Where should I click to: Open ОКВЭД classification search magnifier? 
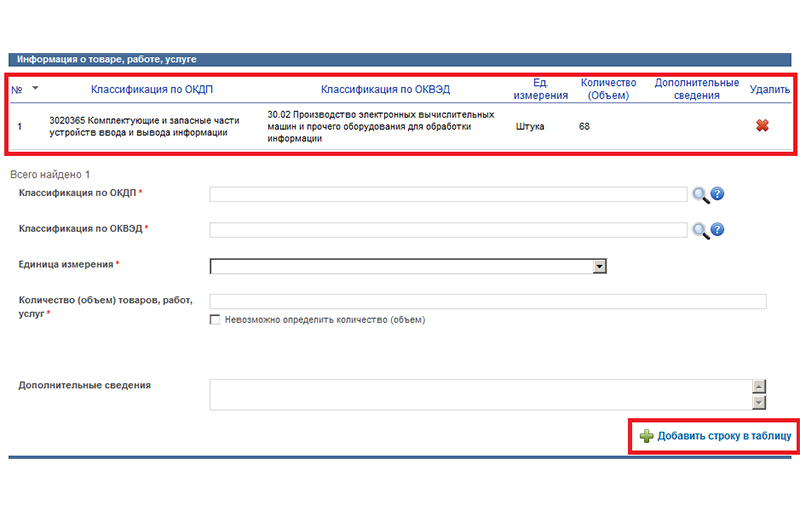[701, 231]
